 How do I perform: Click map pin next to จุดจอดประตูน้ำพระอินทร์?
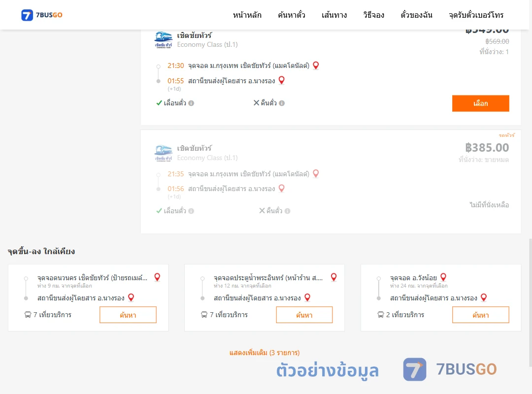coord(334,277)
